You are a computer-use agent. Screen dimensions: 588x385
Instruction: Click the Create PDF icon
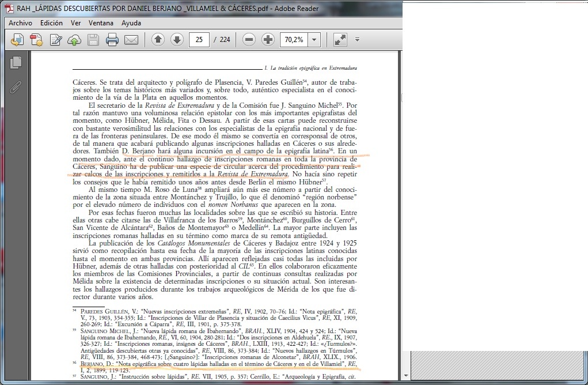coord(37,40)
